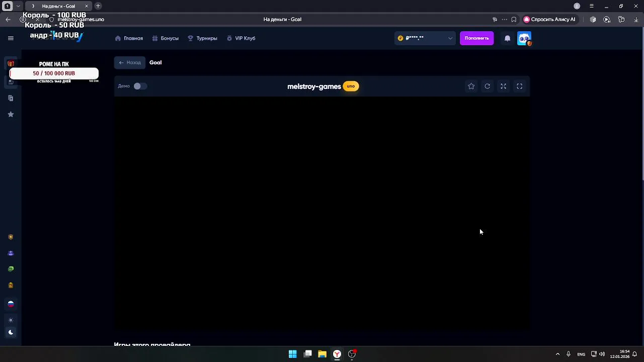
Task: Go to Главная menu item
Action: [129, 38]
